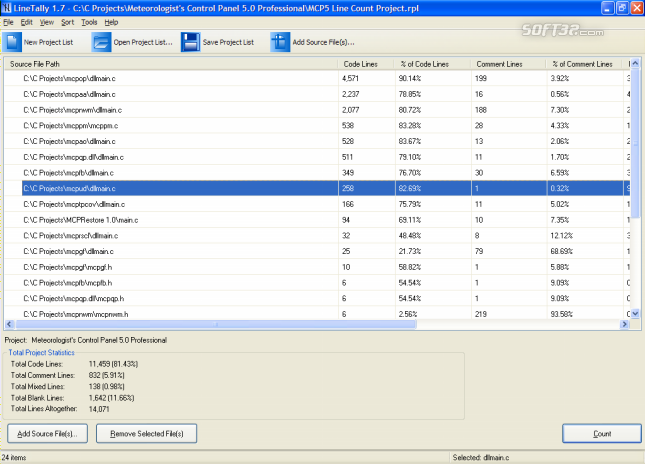The width and height of the screenshot is (645, 464).
Task: Select row C:\C Projects\mcpgf\mcpgf.h
Action: pyautogui.click(x=317, y=267)
